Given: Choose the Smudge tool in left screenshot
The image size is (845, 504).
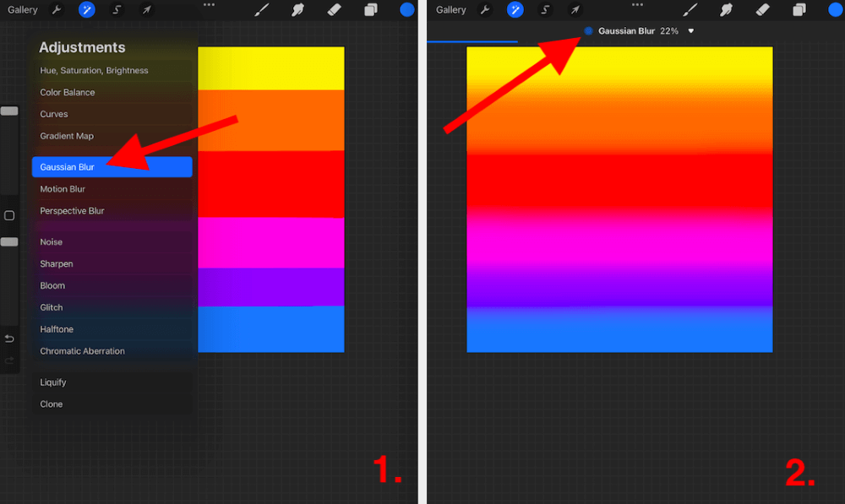Looking at the screenshot, I should (297, 9).
